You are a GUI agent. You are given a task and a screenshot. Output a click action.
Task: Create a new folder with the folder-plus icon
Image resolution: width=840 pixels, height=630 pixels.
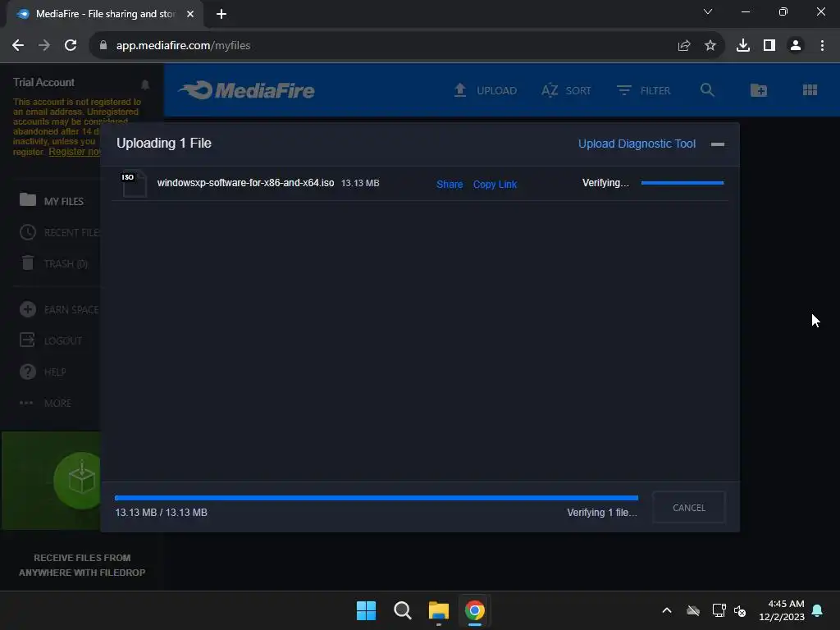click(x=759, y=90)
